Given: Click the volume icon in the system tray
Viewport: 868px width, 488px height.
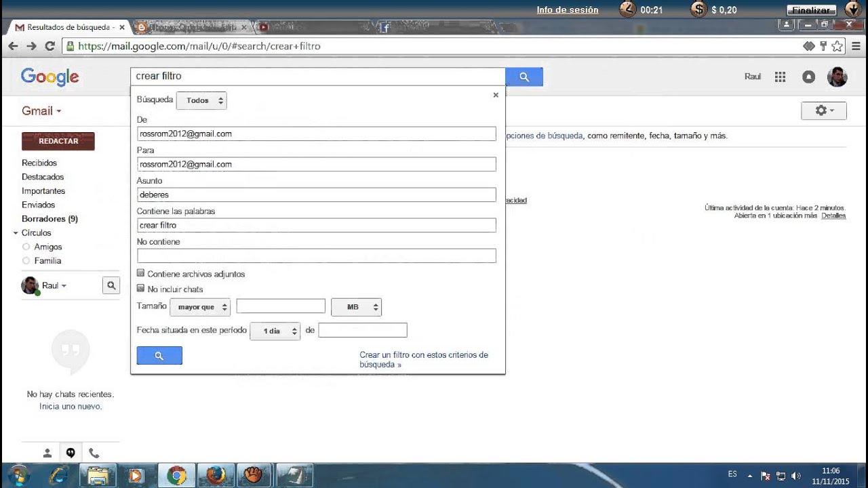Looking at the screenshot, I should (x=796, y=476).
